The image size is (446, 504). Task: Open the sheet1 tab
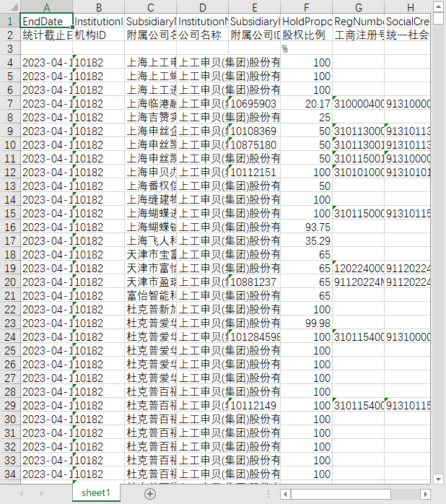(x=96, y=492)
